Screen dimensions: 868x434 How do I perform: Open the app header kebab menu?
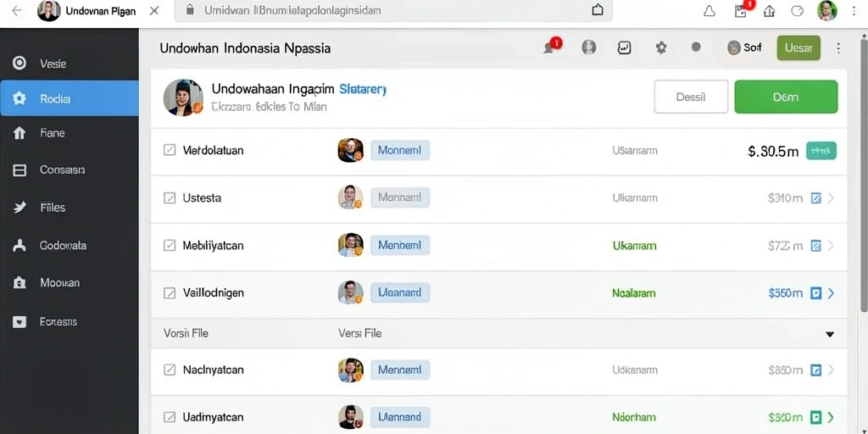click(x=838, y=48)
